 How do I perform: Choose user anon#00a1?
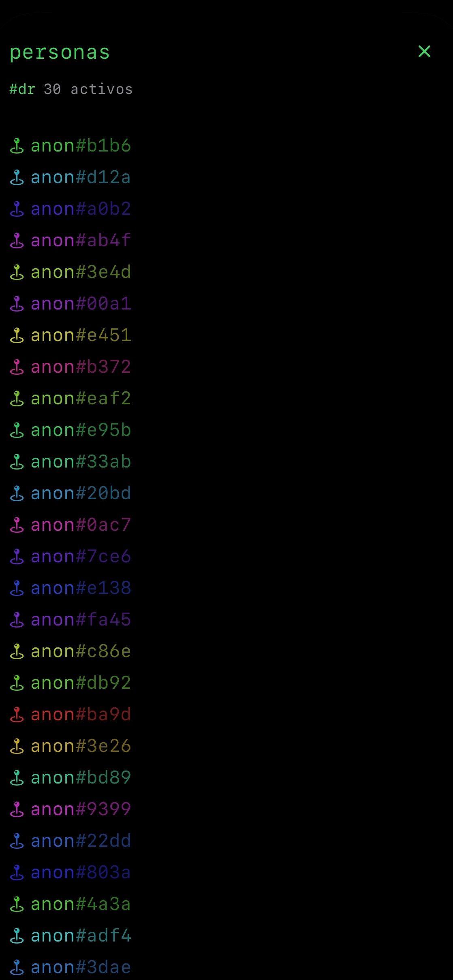(81, 304)
